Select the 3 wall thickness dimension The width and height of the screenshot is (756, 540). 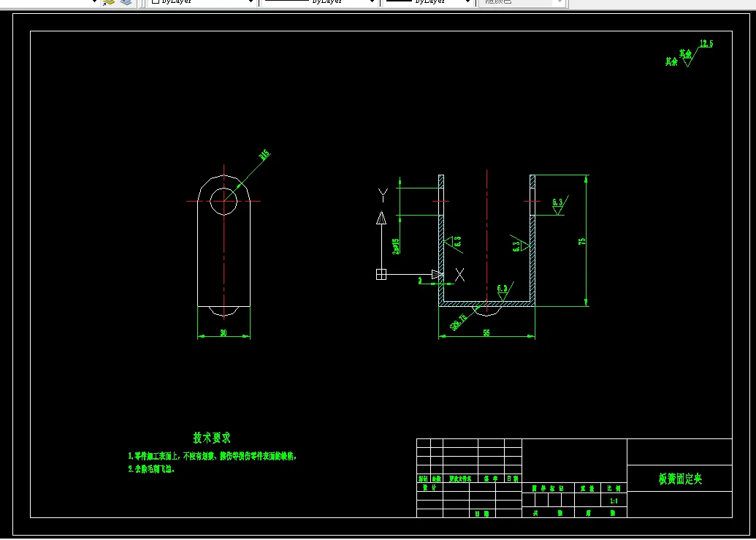[x=420, y=279]
